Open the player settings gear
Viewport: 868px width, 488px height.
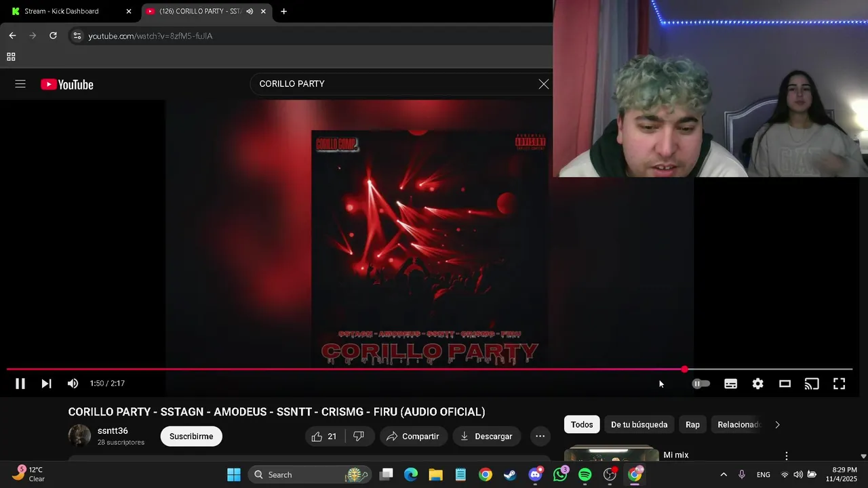757,384
